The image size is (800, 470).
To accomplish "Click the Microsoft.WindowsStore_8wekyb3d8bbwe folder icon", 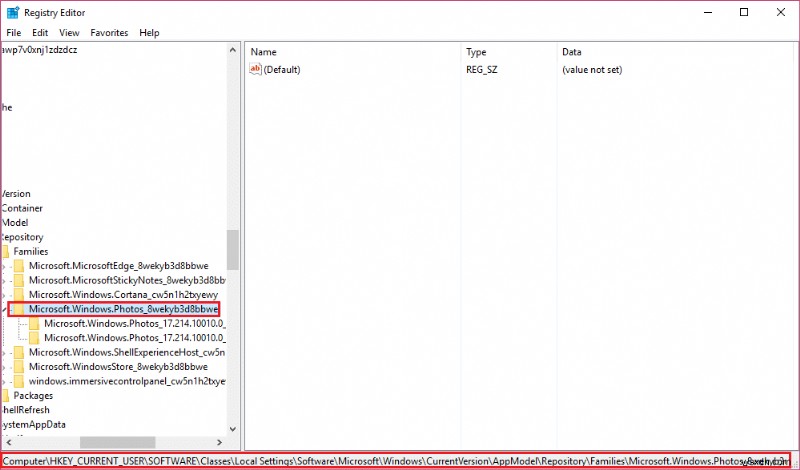I will coord(19,366).
